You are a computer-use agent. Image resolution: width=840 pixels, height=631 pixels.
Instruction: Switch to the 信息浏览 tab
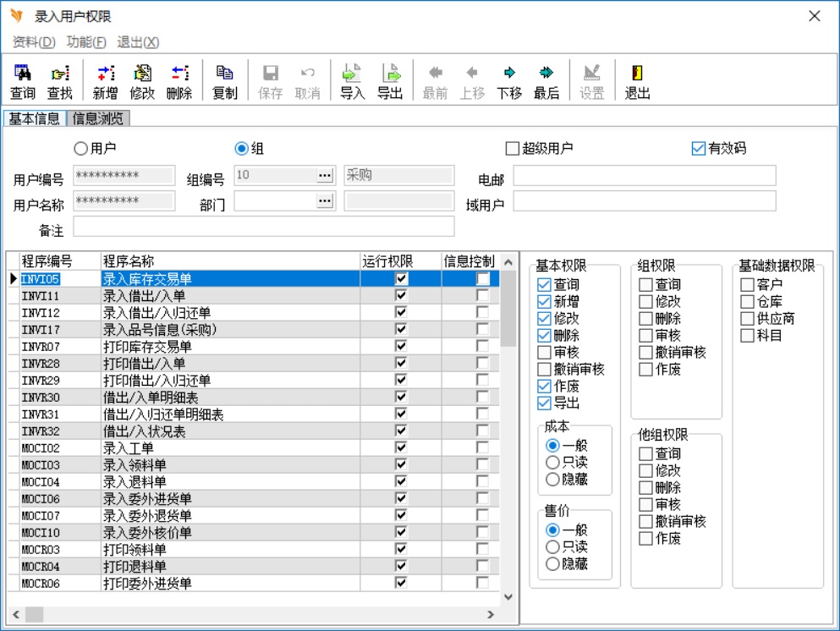pos(98,118)
